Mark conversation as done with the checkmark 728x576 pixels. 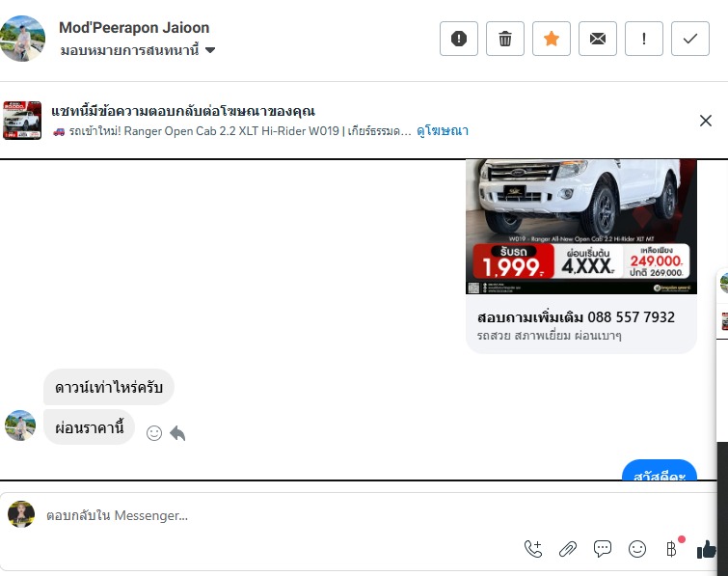click(690, 39)
